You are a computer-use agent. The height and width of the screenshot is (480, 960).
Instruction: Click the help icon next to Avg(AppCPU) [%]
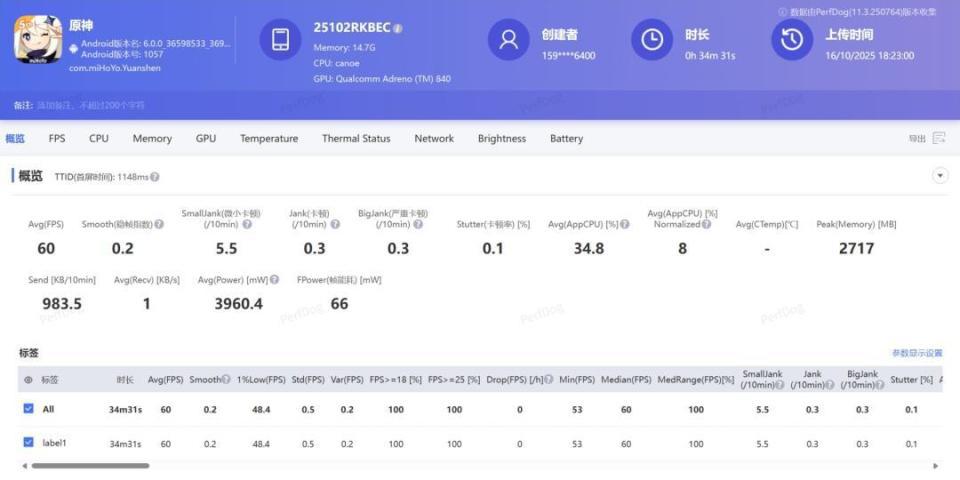(625, 225)
